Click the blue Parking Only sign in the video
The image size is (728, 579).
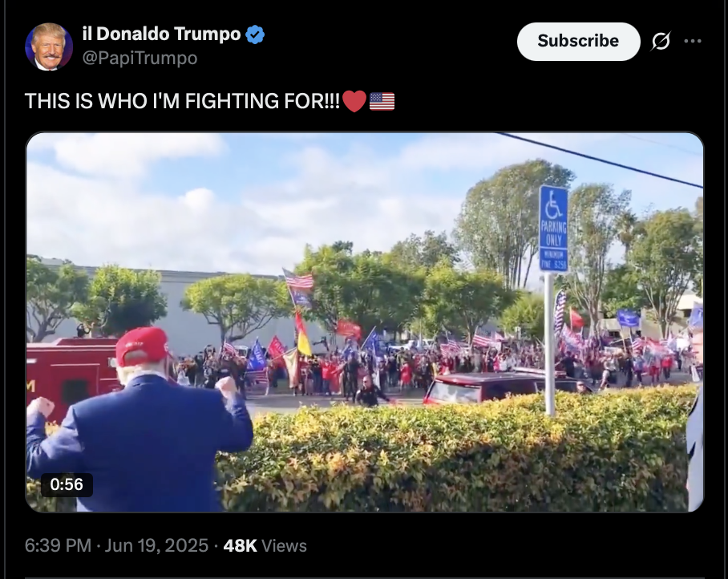tap(553, 229)
